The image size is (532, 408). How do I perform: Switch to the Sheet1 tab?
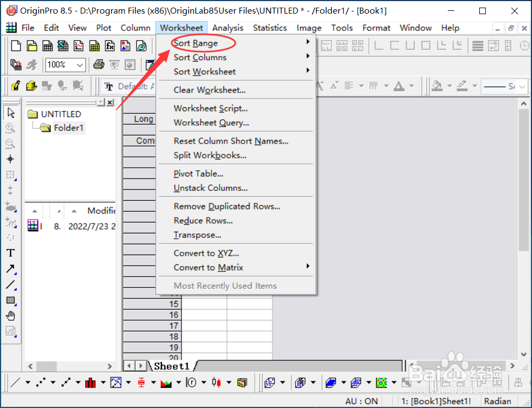pyautogui.click(x=171, y=366)
